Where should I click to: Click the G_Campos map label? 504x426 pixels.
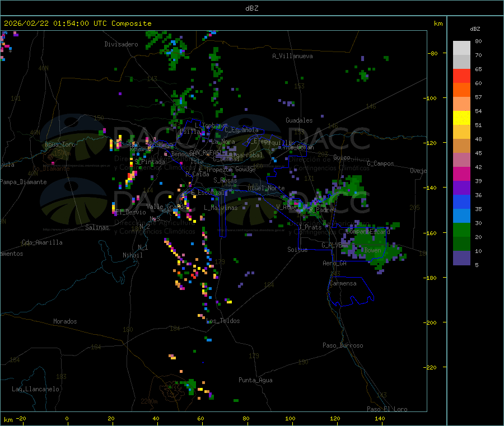[380, 163]
